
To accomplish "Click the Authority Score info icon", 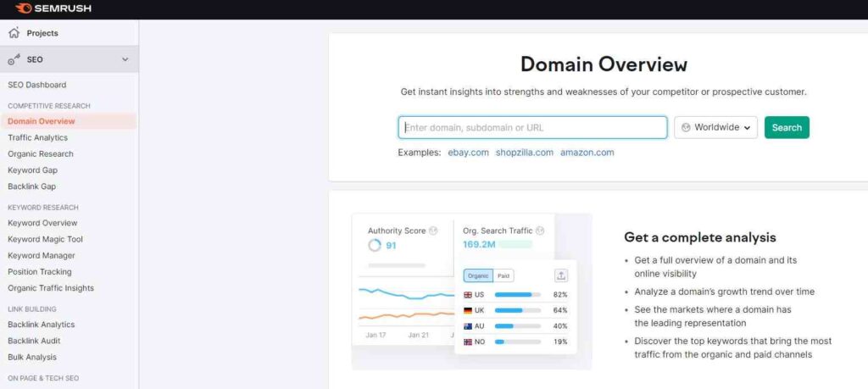I will (x=433, y=231).
